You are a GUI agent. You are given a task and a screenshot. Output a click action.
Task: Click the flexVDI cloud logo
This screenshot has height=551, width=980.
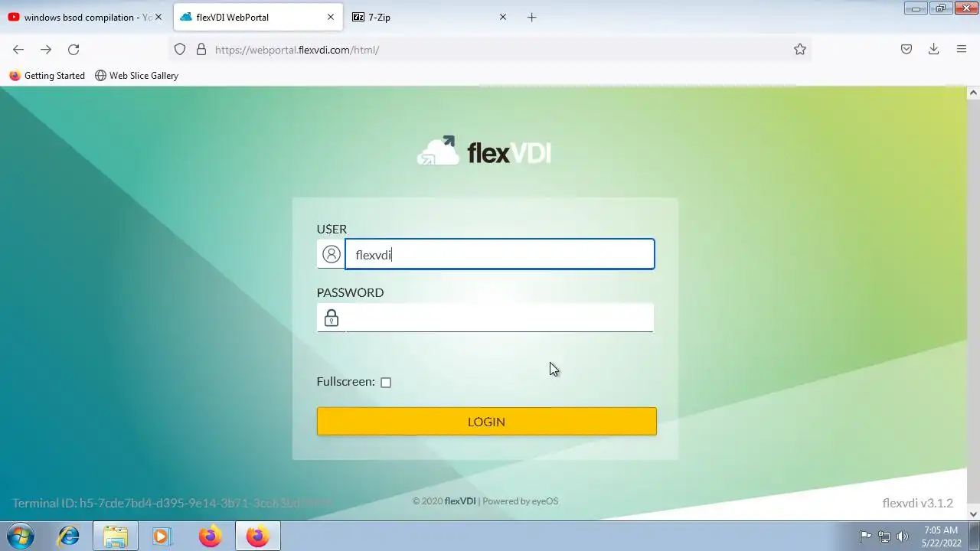(484, 152)
